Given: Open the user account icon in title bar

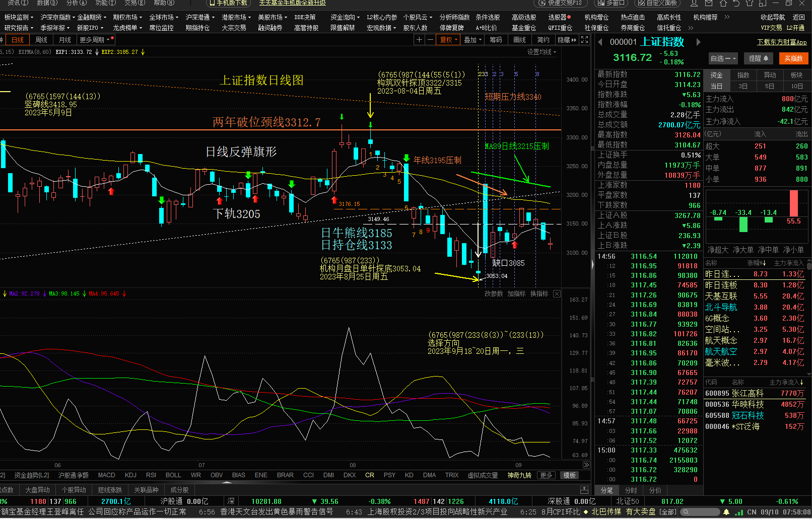Looking at the screenshot, I should 695,3.
